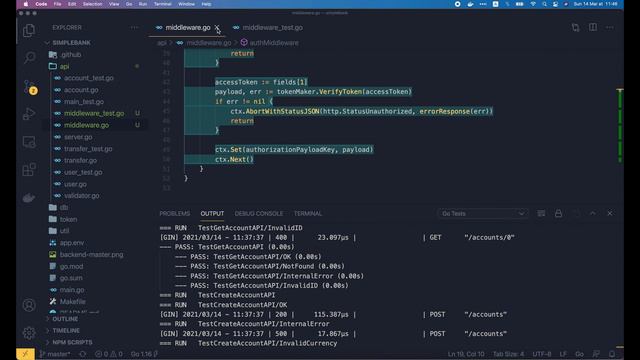Open server.go in explorer
The image size is (640, 360).
pos(78,137)
